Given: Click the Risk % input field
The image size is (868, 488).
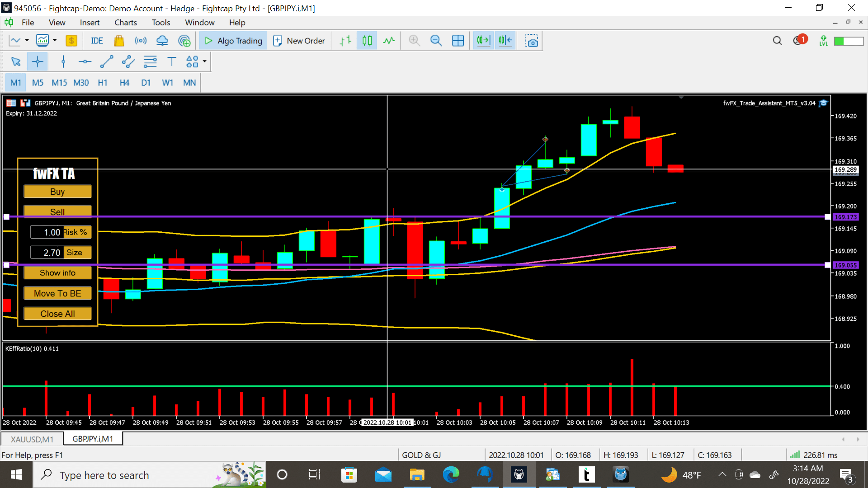Looking at the screenshot, I should click(x=47, y=232).
